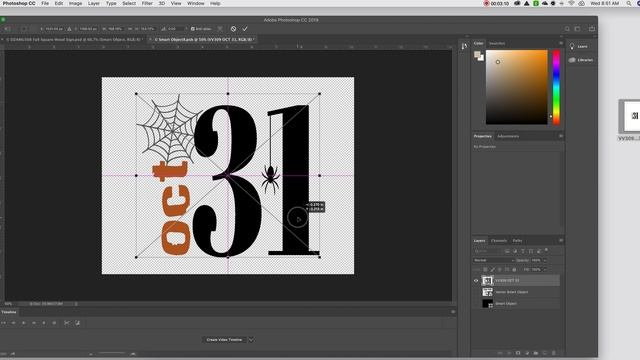
Task: Toggle reference point location checkbox in options bar
Action: coord(24,29)
